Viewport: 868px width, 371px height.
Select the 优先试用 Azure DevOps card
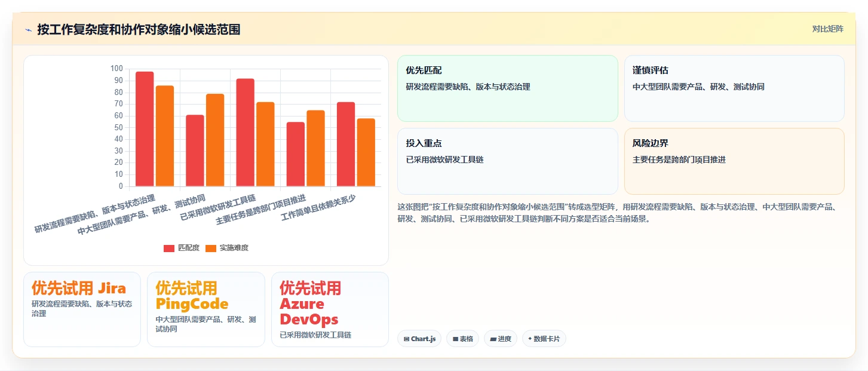330,309
